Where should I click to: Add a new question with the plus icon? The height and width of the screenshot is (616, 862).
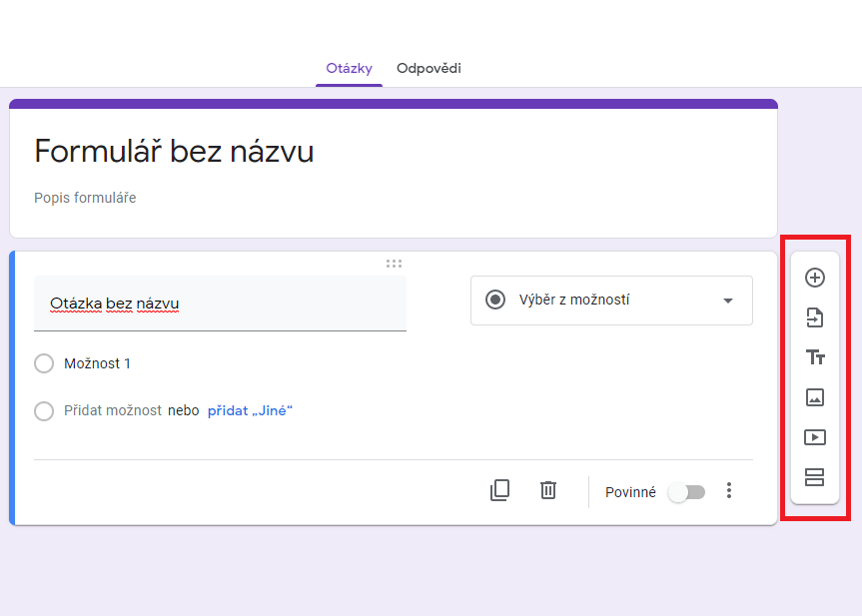click(815, 278)
